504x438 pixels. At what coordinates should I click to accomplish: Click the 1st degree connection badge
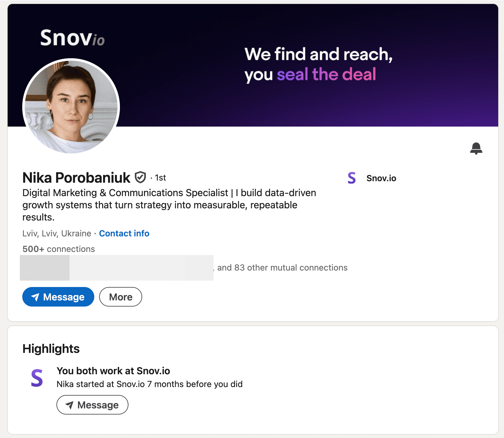[x=160, y=178]
